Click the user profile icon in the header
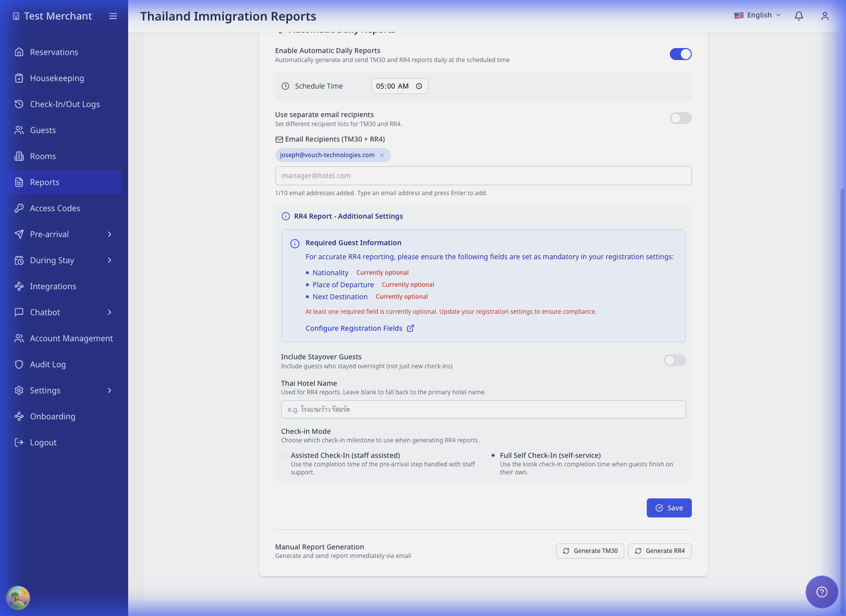Screen dimensions: 846x616 click(824, 16)
